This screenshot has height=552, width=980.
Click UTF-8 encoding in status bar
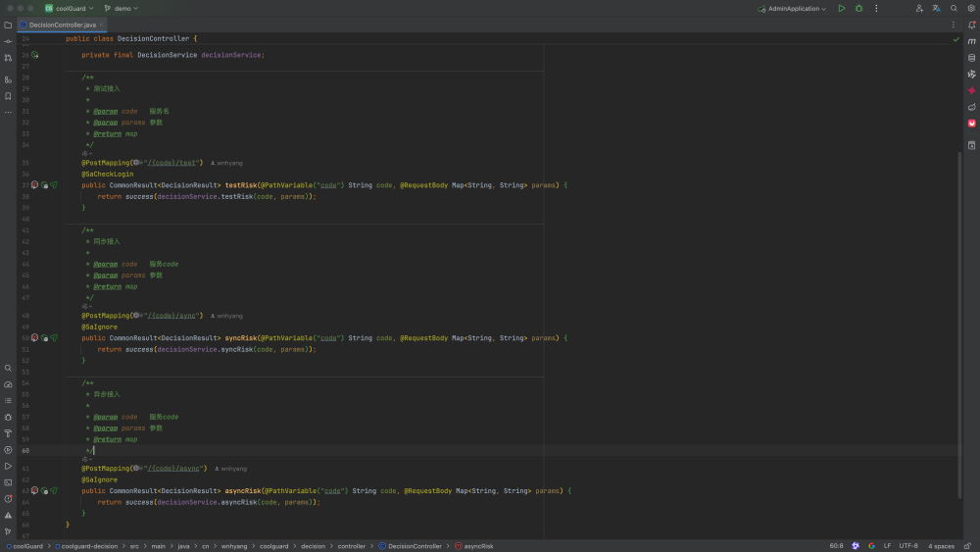point(908,546)
